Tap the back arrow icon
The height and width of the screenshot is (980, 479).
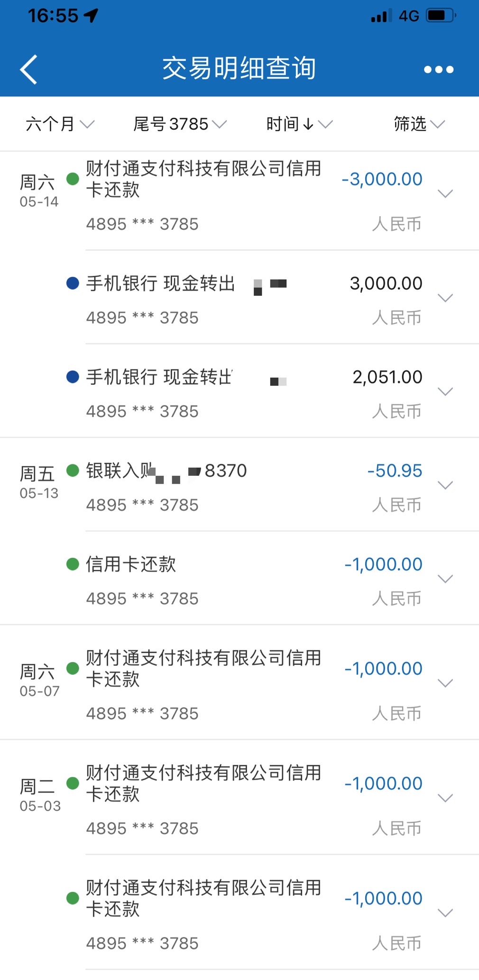28,69
